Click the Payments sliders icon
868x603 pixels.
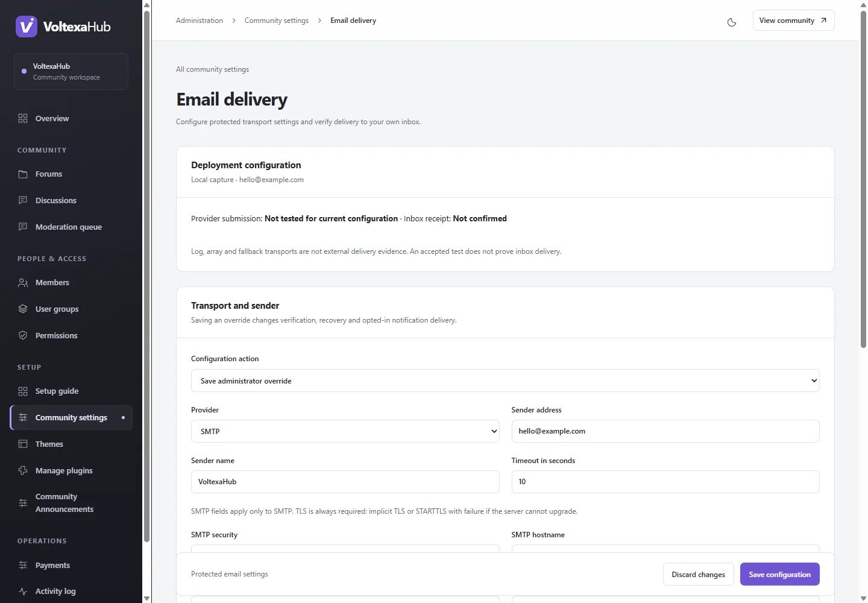(23, 565)
